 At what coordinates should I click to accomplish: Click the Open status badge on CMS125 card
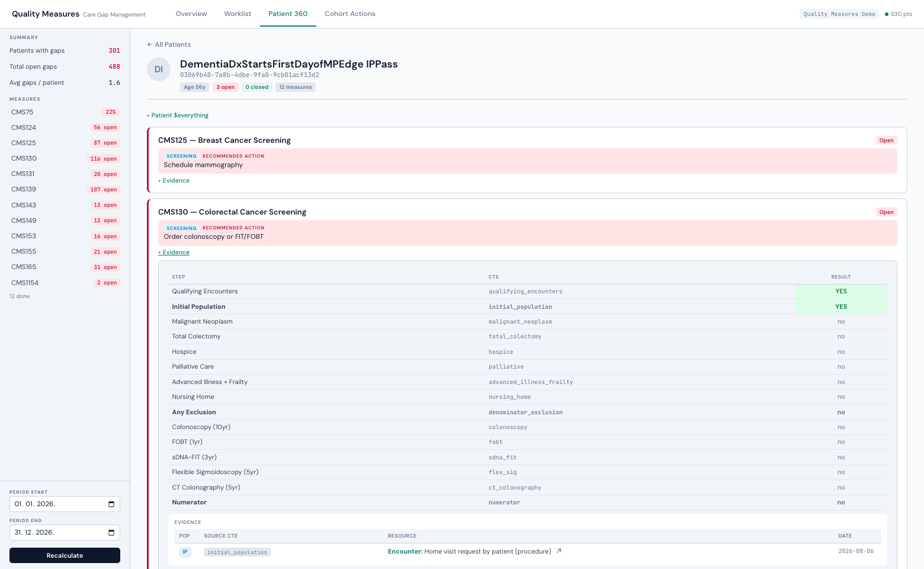click(x=887, y=140)
